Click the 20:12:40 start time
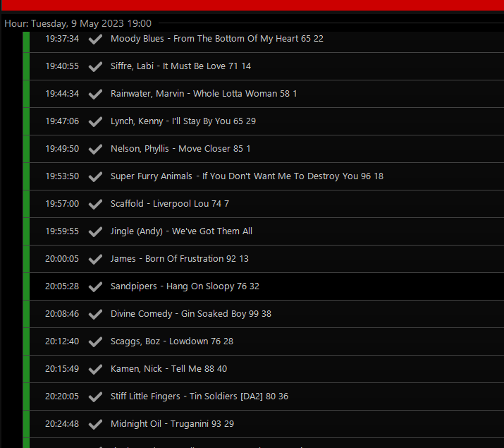The image size is (504, 448). pos(62,341)
